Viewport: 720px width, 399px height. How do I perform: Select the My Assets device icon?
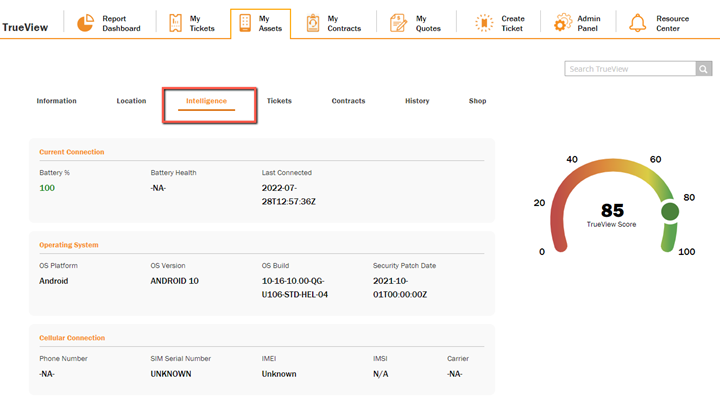click(x=245, y=23)
